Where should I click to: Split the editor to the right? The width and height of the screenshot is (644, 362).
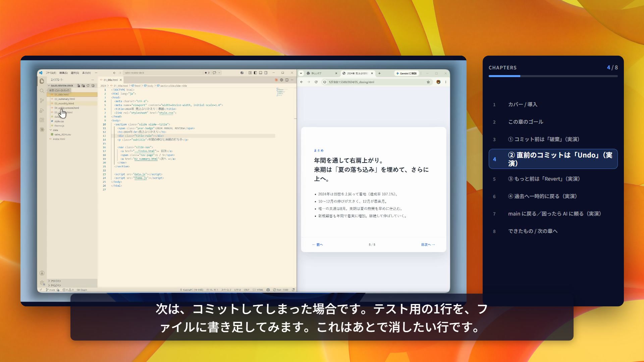[287, 80]
